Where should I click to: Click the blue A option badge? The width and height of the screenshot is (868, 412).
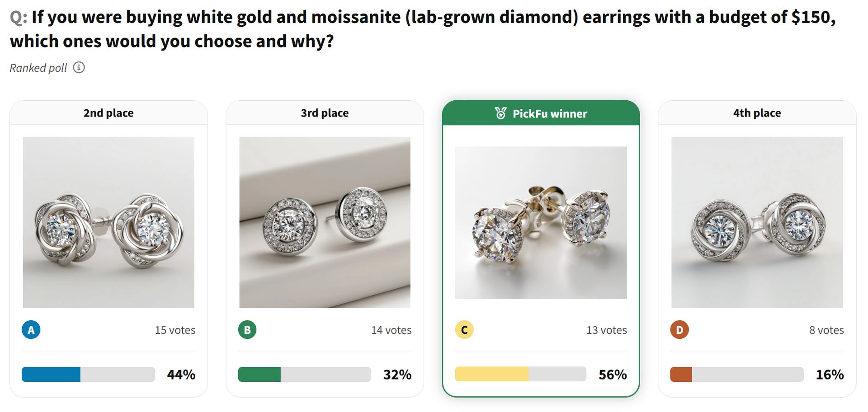31,330
